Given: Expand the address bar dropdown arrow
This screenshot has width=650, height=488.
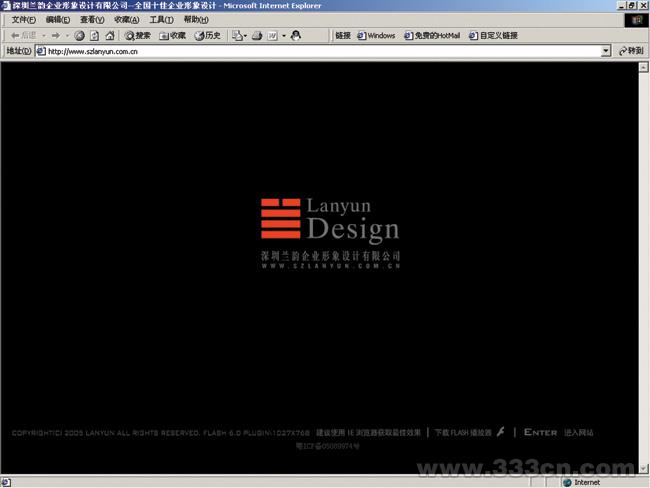Looking at the screenshot, I should click(606, 51).
